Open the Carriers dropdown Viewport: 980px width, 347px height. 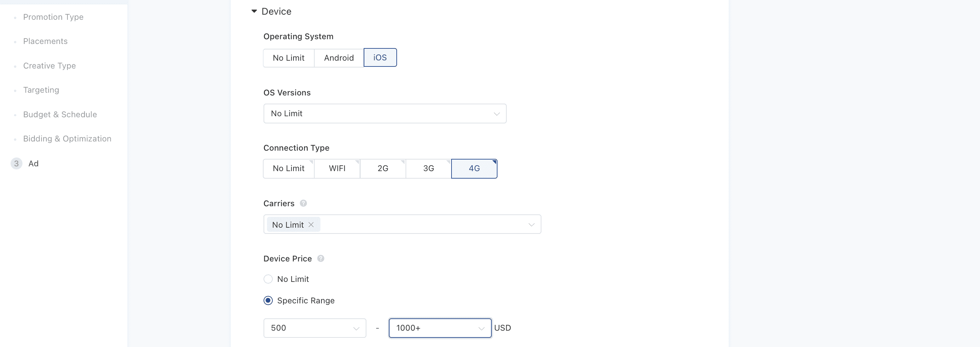[x=402, y=225]
